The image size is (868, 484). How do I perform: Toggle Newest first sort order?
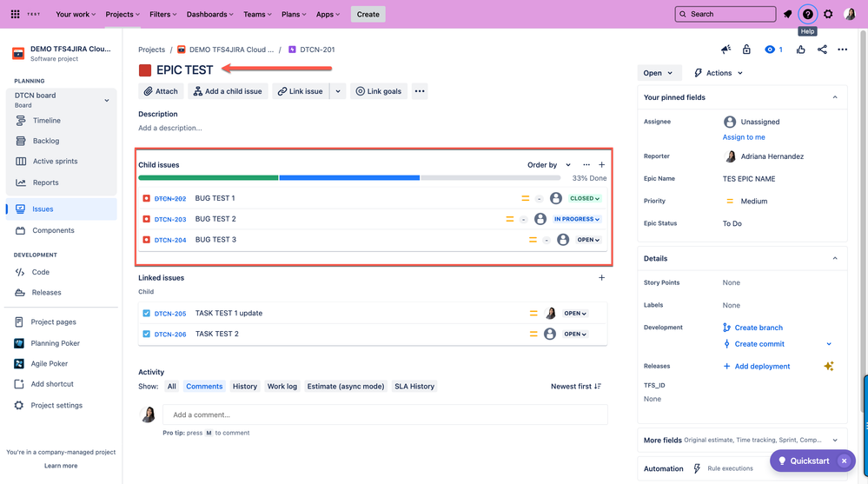576,387
